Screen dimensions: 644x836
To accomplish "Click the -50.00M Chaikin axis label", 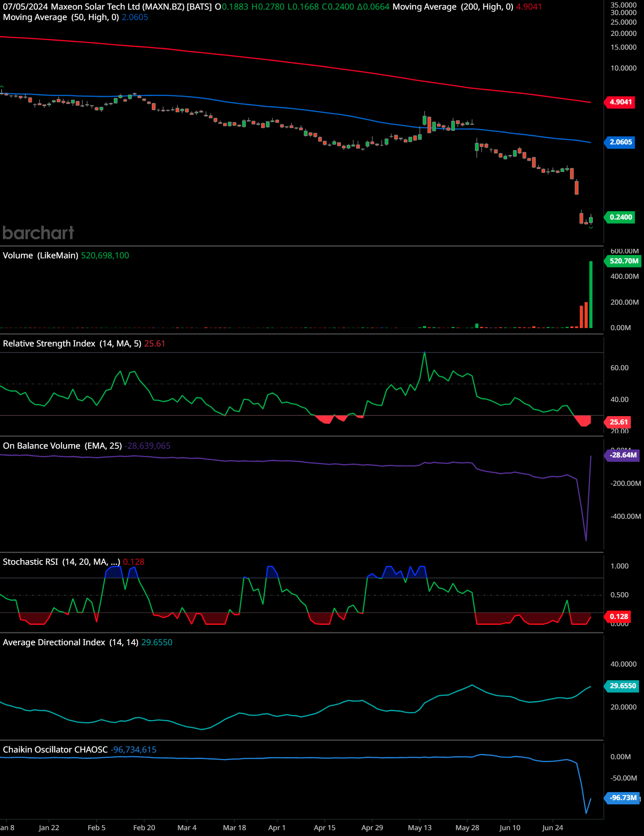I will pos(624,778).
